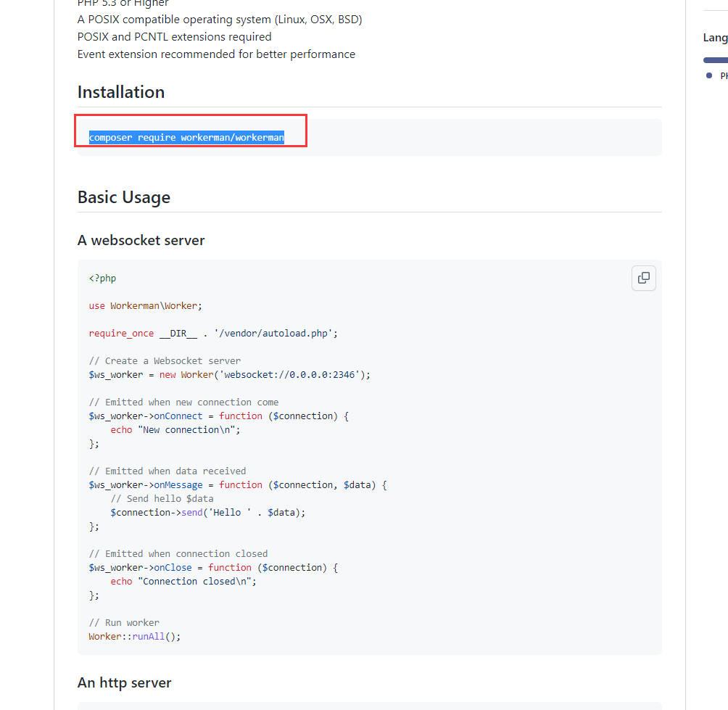Click the '<?php' opening tag line
Screen dimensions: 728x710
point(103,278)
